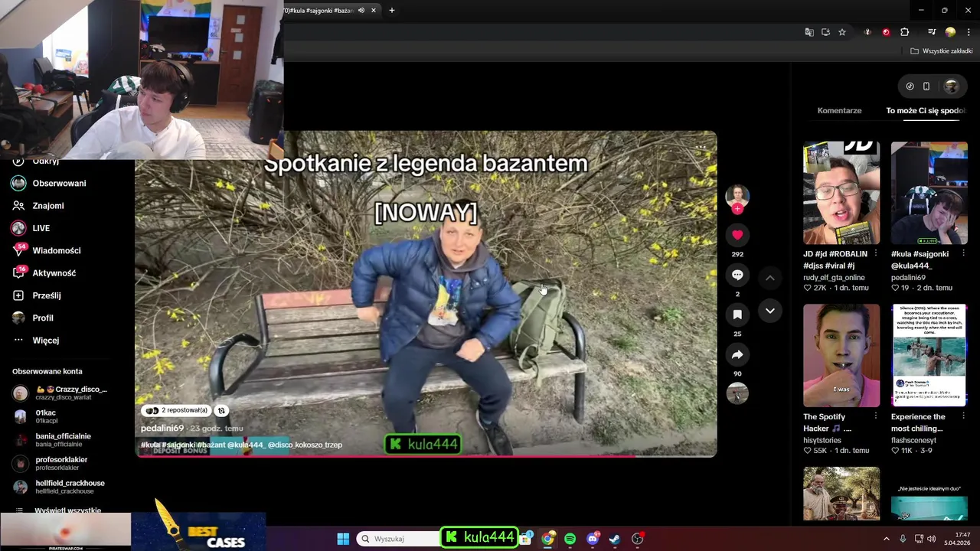This screenshot has height=551, width=980.
Task: Open Chrome media controls icon
Action: [x=932, y=32]
